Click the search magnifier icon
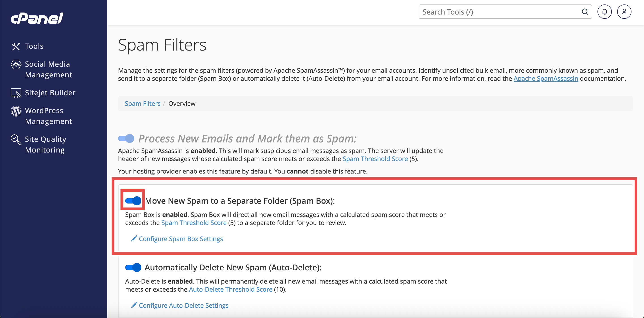 point(585,12)
